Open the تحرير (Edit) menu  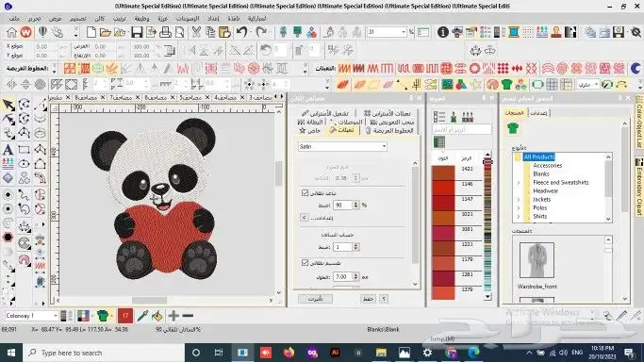pos(35,19)
